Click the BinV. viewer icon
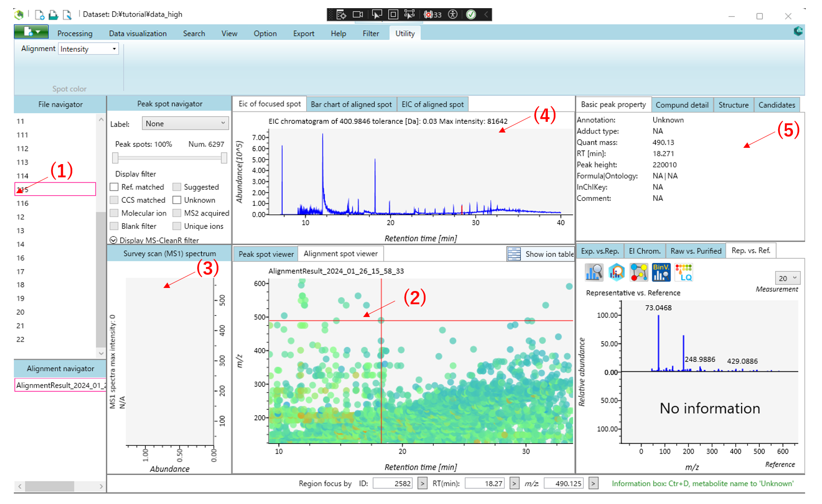This screenshot has width=822, height=504. [661, 273]
